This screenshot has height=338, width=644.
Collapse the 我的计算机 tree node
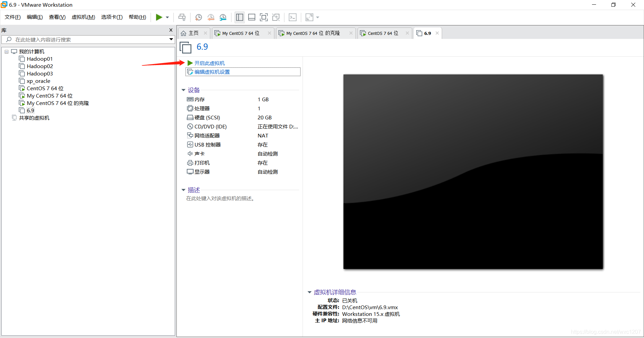pos(6,52)
